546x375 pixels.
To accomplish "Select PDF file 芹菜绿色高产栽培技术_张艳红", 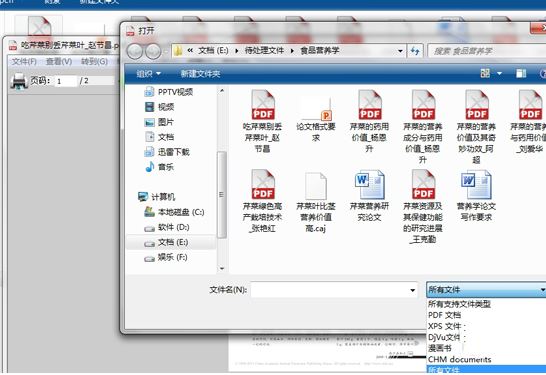I will 263,201.
